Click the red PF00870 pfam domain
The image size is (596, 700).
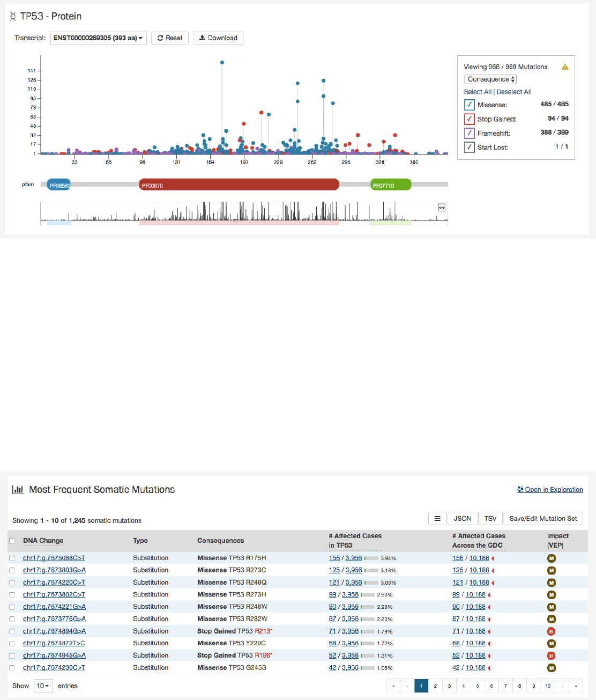(x=239, y=185)
